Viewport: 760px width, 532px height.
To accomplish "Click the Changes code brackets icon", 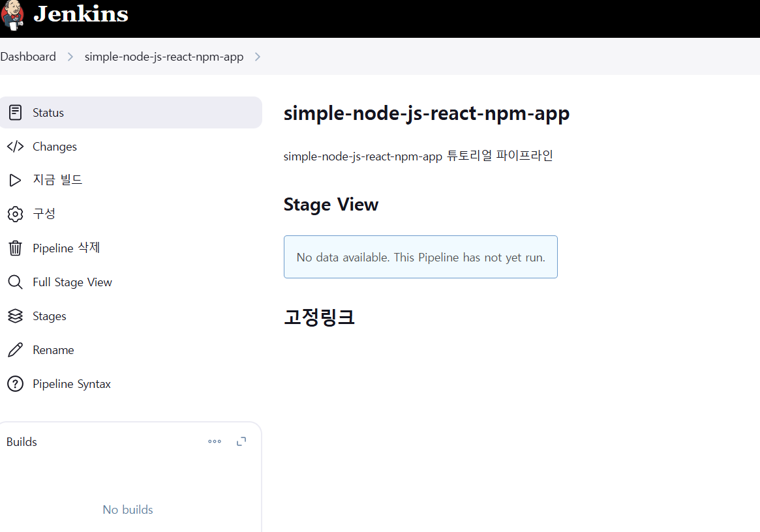I will (x=16, y=146).
